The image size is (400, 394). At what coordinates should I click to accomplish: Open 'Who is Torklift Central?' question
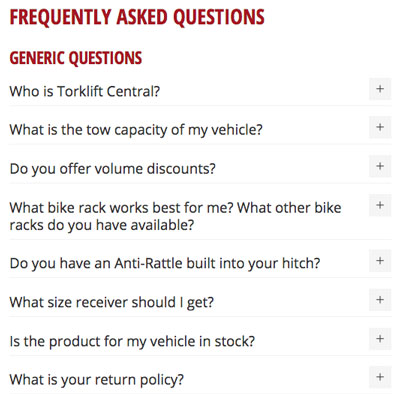(85, 91)
